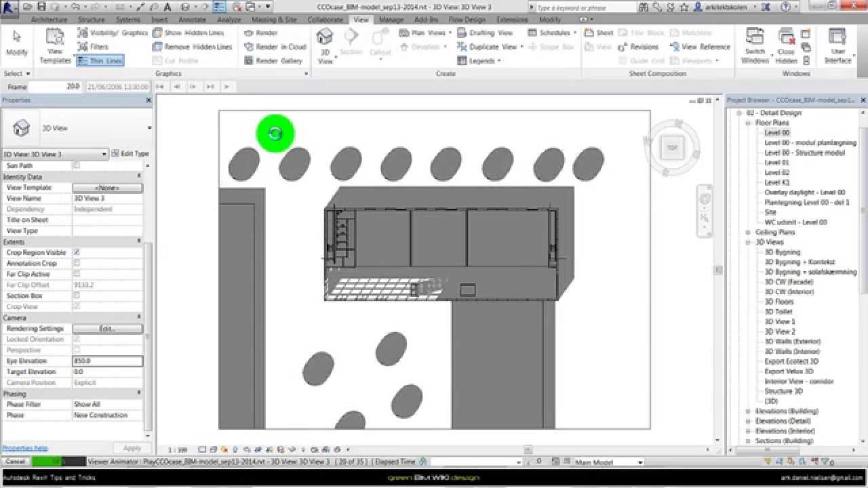Screen dimensions: 868x488
Task: Click the Sheet tool
Action: coord(599,33)
